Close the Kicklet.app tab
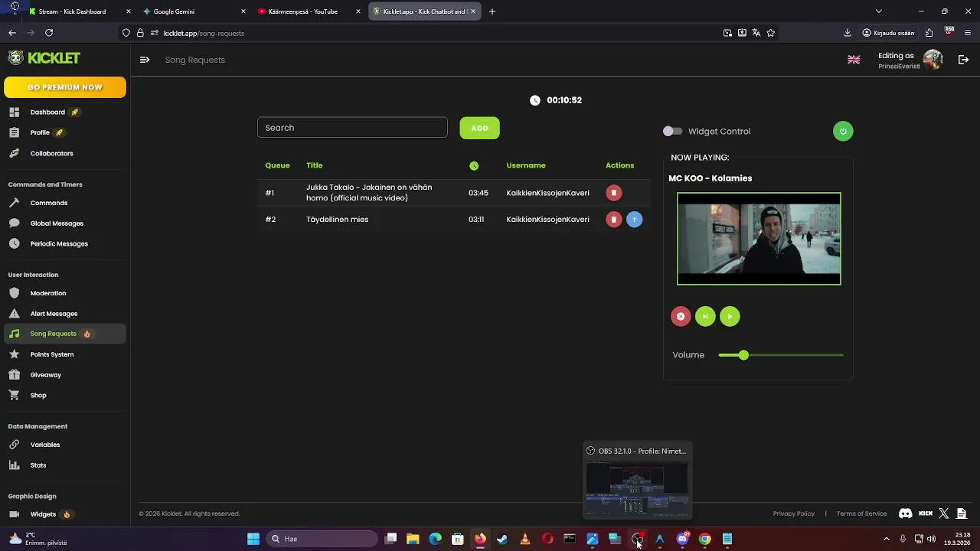 tap(473, 11)
